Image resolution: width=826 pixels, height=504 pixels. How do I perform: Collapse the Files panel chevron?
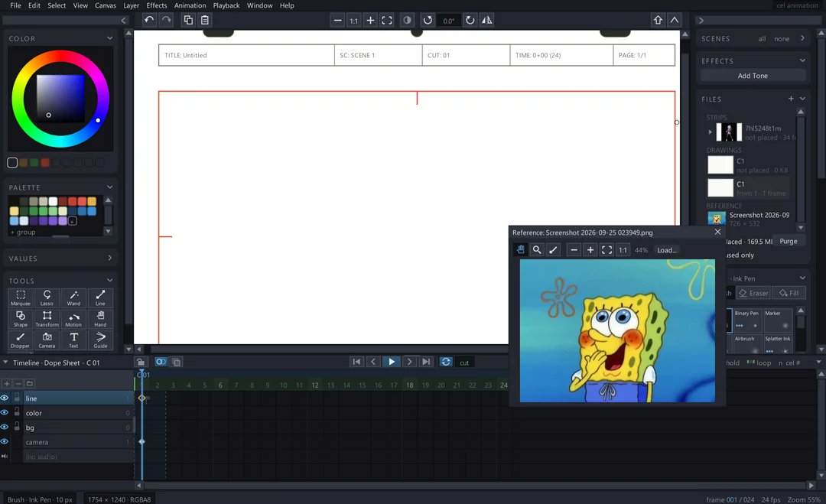coord(802,99)
